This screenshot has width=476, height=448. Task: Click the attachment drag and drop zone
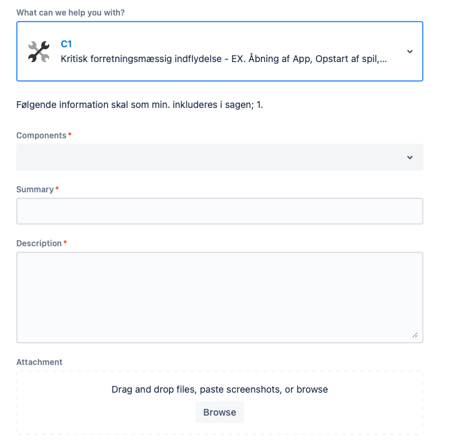(220, 403)
